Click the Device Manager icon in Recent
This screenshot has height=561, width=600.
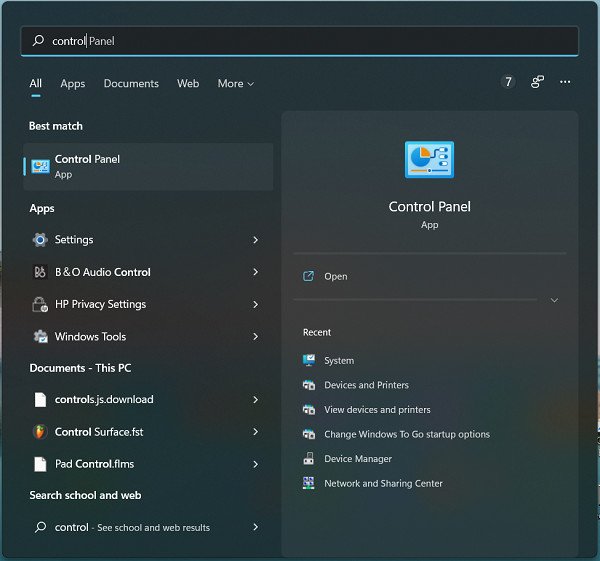tap(309, 459)
